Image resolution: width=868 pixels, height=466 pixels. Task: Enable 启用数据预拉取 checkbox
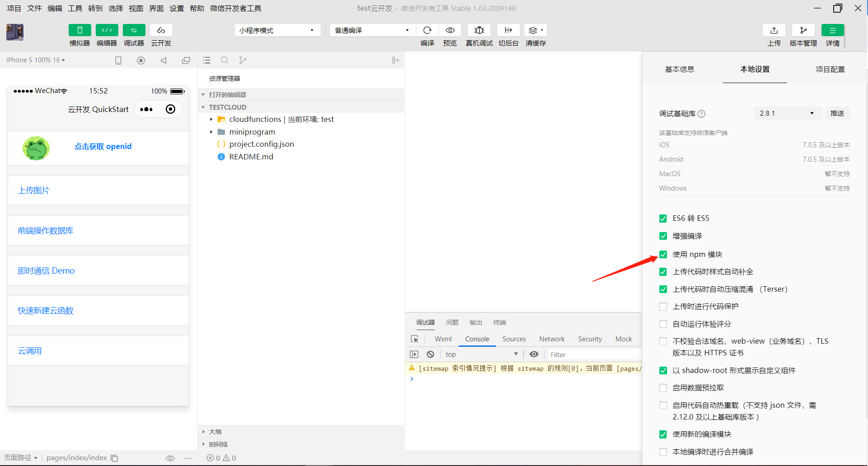(663, 388)
